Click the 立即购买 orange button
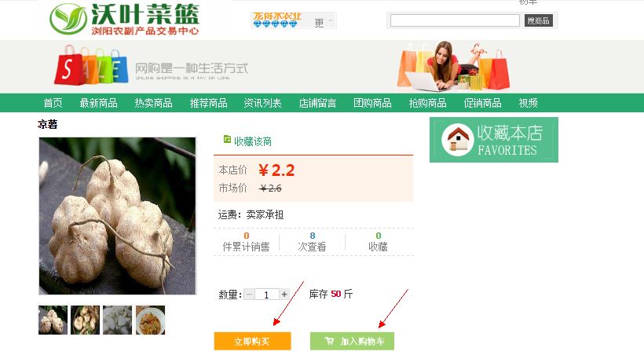This screenshot has height=355, width=644. (x=253, y=341)
